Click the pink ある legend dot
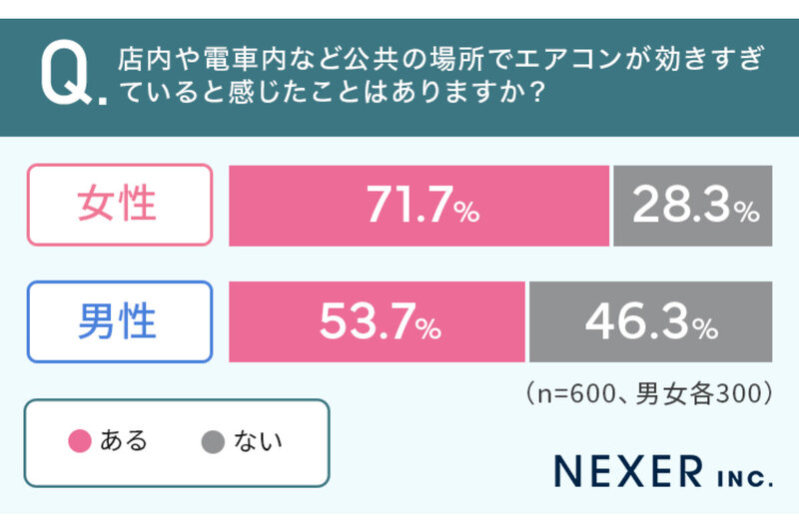The image size is (799, 532). pyautogui.click(x=80, y=441)
